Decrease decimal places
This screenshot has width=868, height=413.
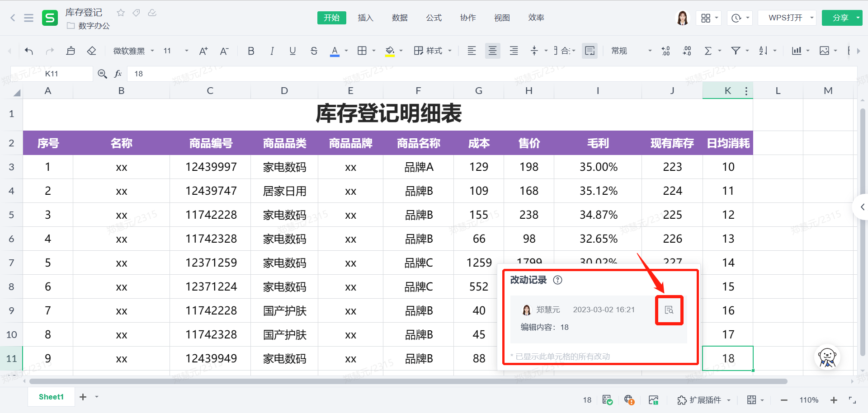[687, 51]
